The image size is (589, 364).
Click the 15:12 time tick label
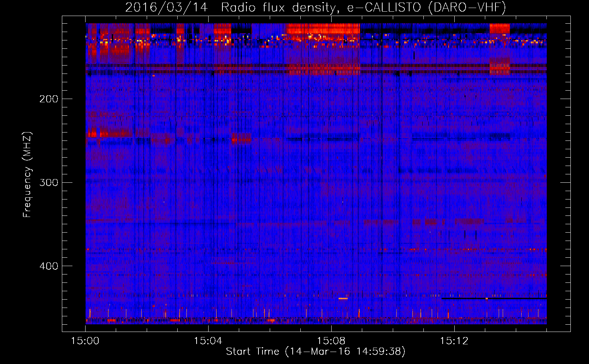coord(454,341)
